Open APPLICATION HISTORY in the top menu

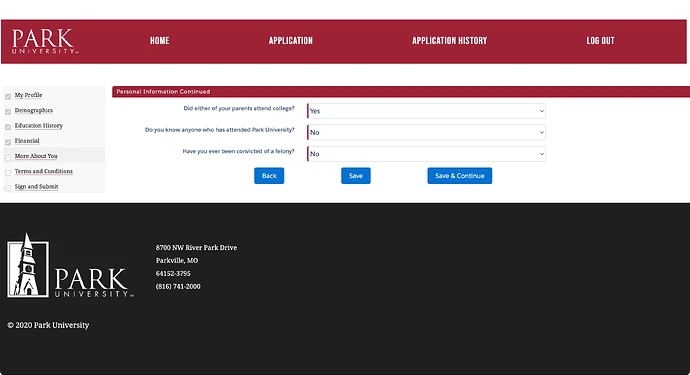point(449,40)
